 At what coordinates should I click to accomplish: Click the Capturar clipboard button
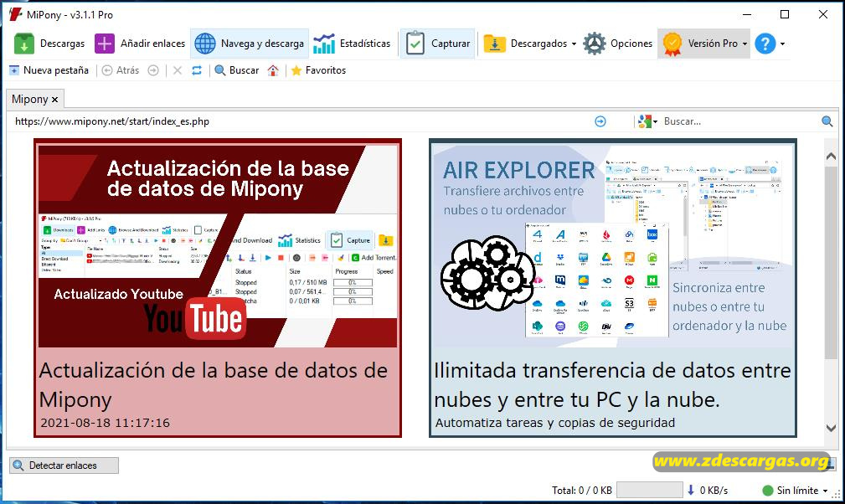(438, 44)
